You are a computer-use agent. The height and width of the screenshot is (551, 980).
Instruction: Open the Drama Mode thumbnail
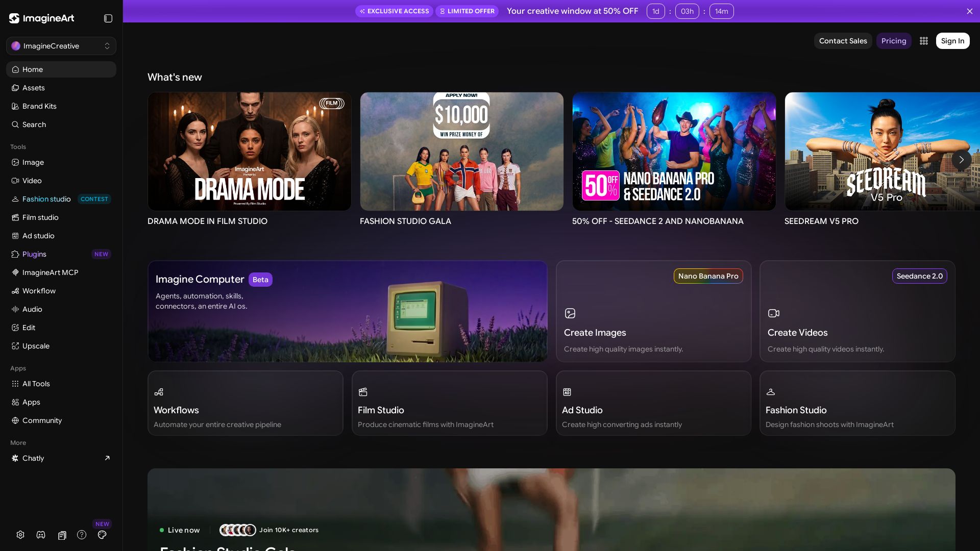[x=250, y=152]
